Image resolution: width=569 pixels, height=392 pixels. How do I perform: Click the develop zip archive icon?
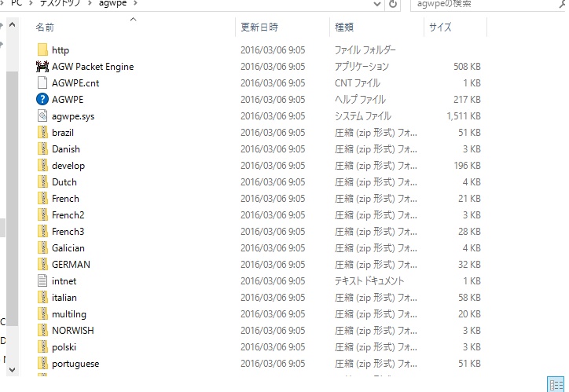point(42,165)
